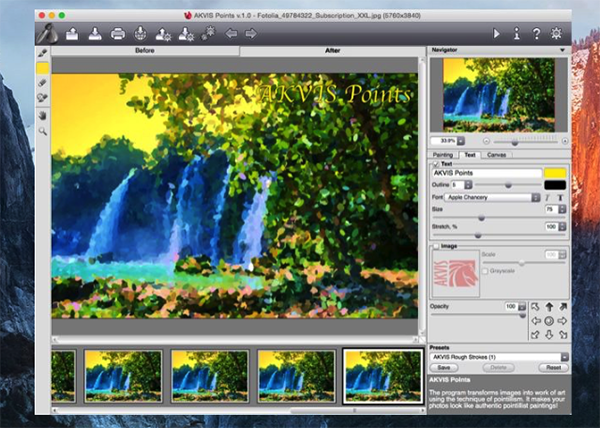This screenshot has height=428, width=600.
Task: Click the Navigator preview image
Action: (499, 95)
